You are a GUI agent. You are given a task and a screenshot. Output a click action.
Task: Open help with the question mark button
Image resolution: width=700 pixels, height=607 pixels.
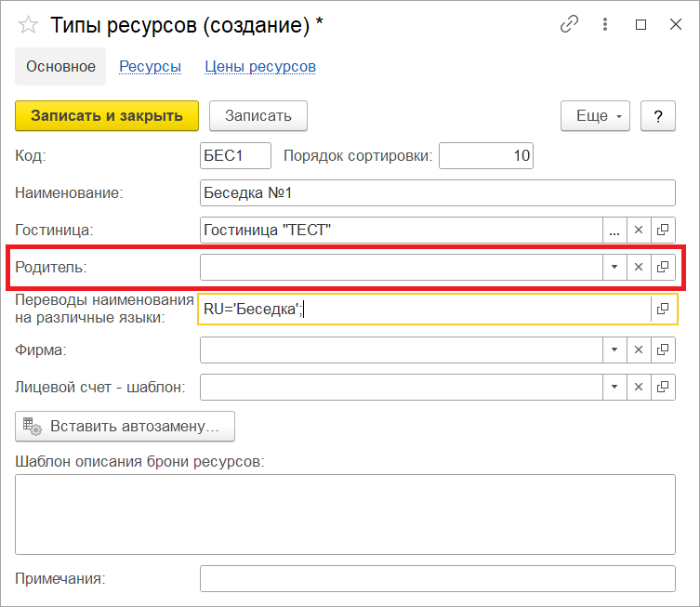pos(658,116)
